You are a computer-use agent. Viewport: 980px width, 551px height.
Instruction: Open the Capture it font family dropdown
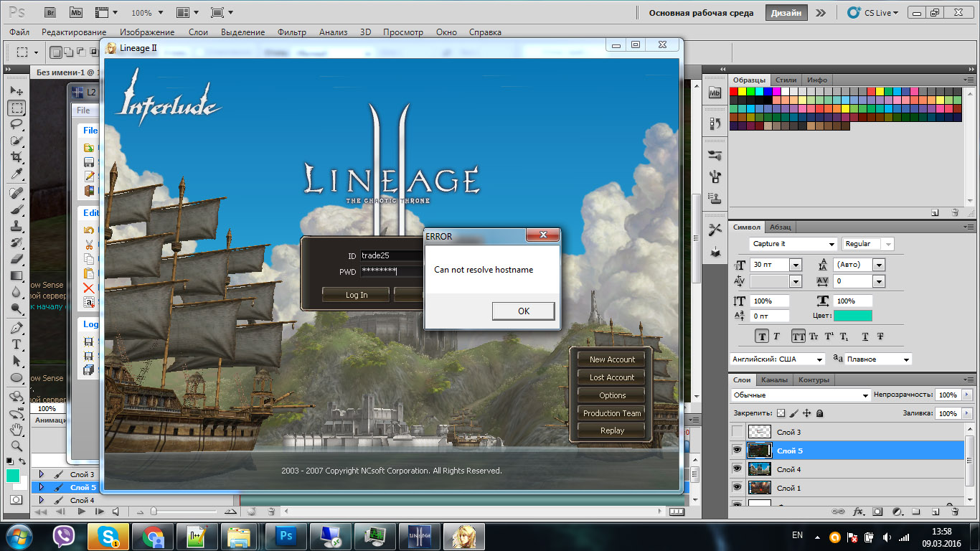831,245
